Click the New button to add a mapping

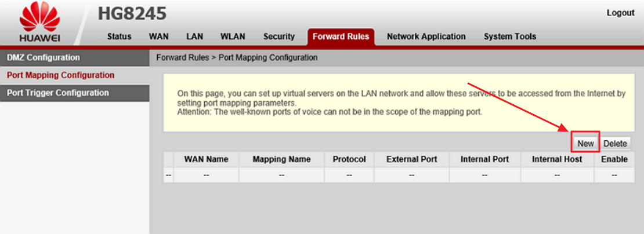585,144
